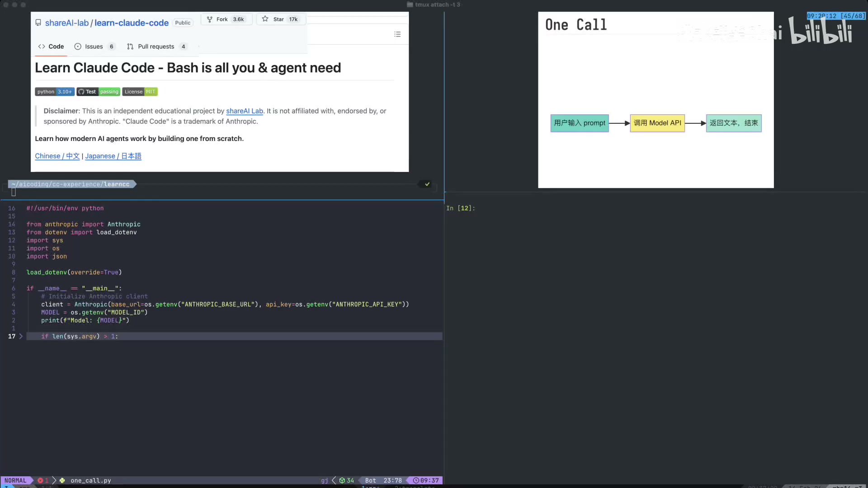This screenshot has height=488, width=868.
Task: Open the Chinese / 中文 README link
Action: pyautogui.click(x=57, y=156)
